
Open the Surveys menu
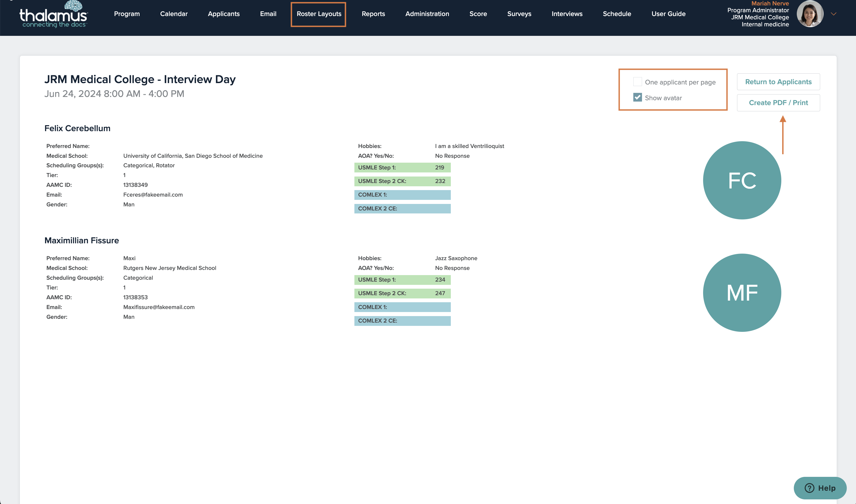(519, 14)
